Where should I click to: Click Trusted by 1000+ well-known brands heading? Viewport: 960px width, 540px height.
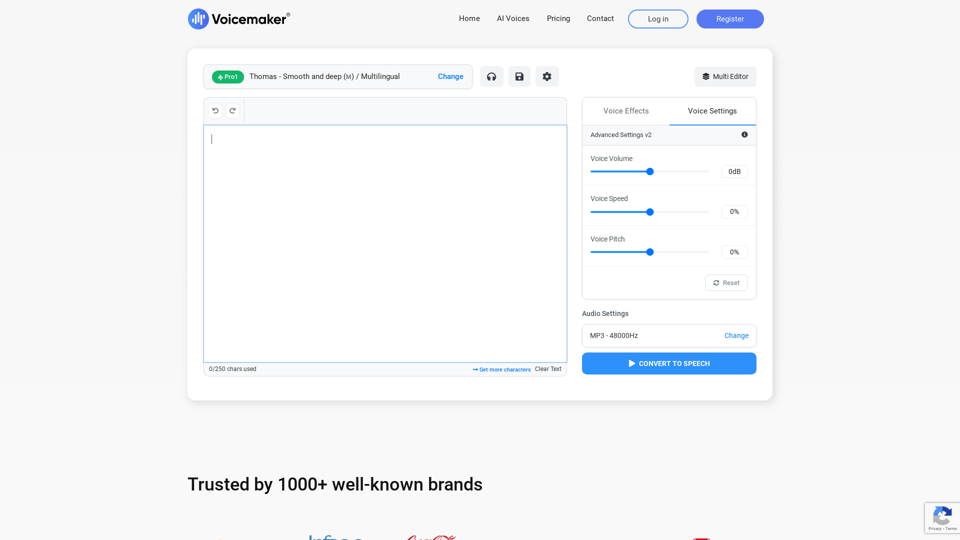pos(335,484)
